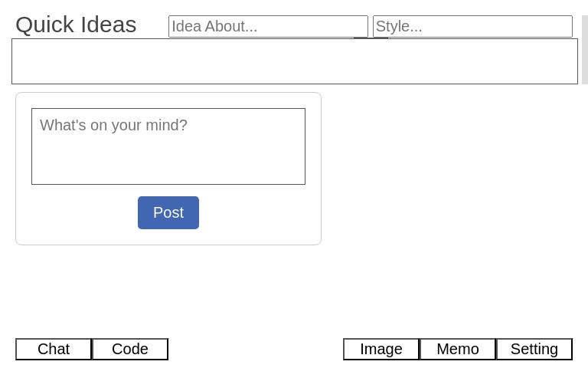This screenshot has height=368, width=588.
Task: Open Memo from the bottom bar
Action: coord(458,349)
